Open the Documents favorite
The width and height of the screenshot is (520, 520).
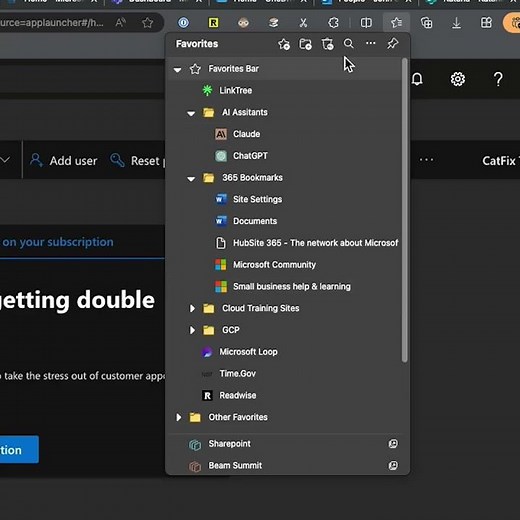tap(285, 221)
